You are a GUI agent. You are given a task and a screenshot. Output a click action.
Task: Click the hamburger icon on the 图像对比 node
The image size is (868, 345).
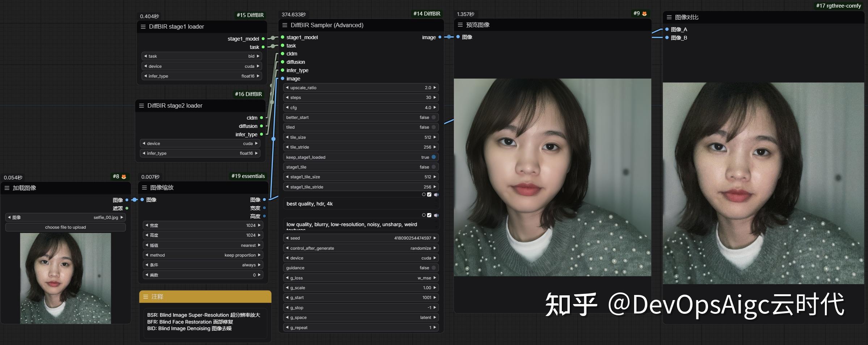669,17
